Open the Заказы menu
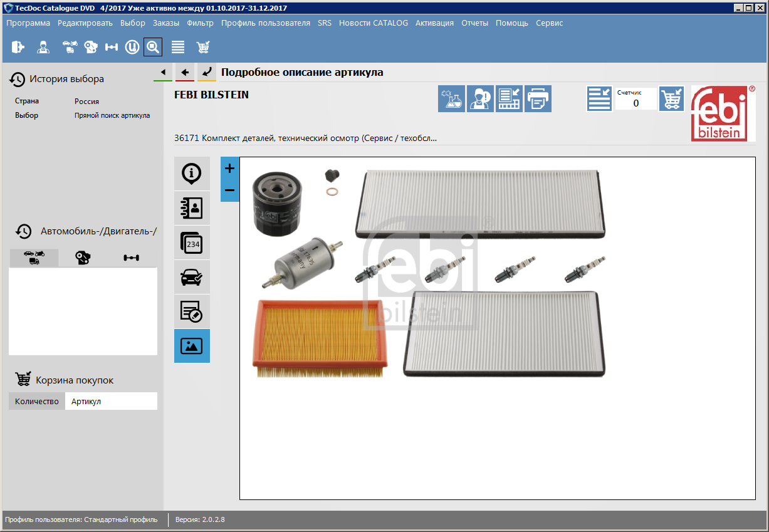The image size is (769, 532). point(166,23)
